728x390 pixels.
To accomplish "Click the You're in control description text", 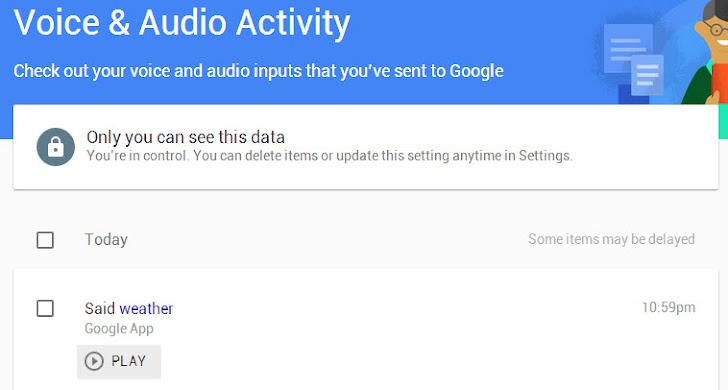I will point(330,156).
